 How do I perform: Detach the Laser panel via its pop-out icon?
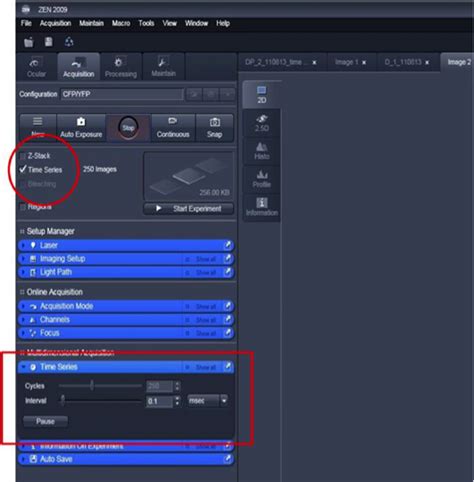coord(228,246)
